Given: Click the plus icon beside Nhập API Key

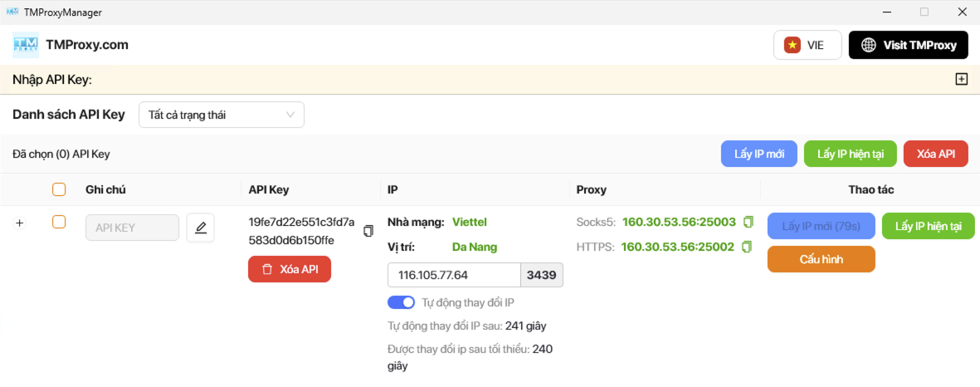Looking at the screenshot, I should 961,80.
